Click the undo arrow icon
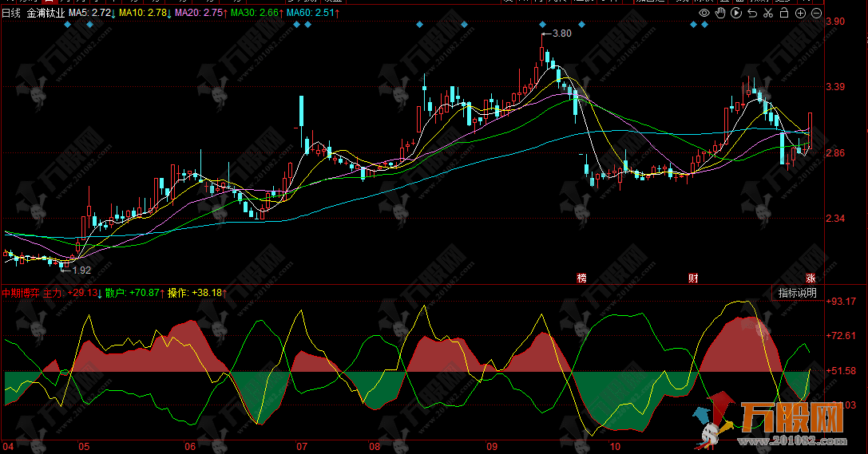Screen dimensions: 868x454 [x=751, y=14]
